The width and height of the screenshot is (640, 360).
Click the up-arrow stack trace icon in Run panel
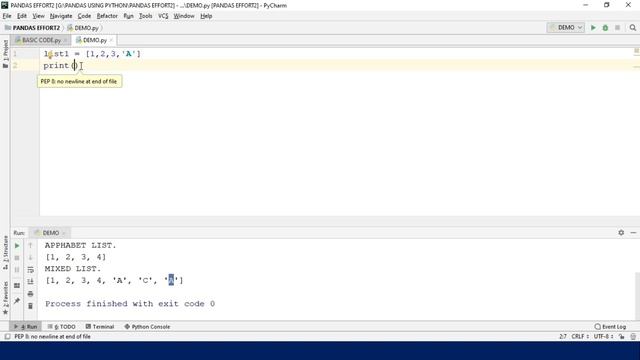30,246
